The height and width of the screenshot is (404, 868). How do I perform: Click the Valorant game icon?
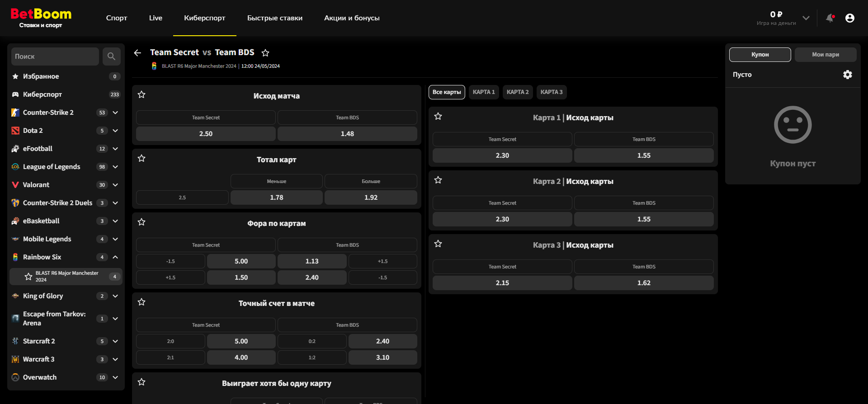15,185
